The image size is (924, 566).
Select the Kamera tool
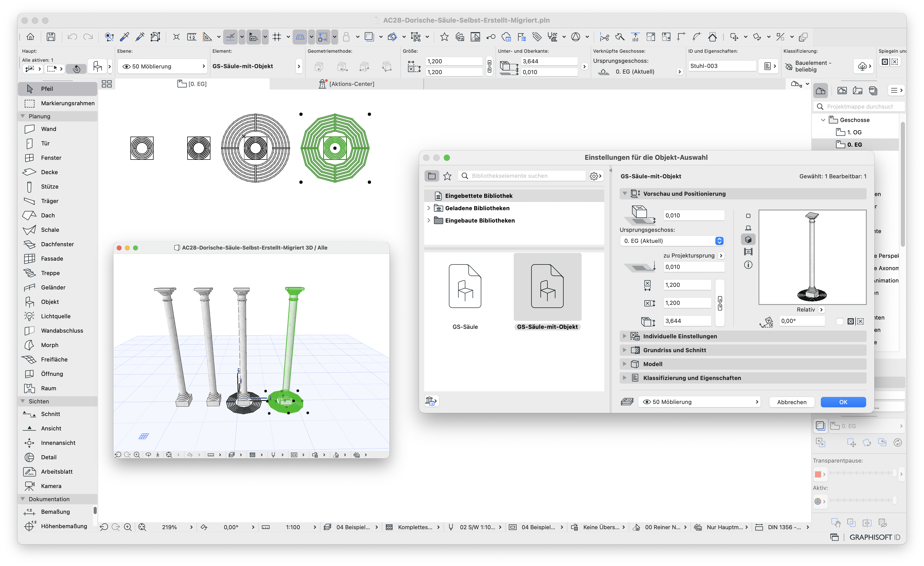[57, 486]
